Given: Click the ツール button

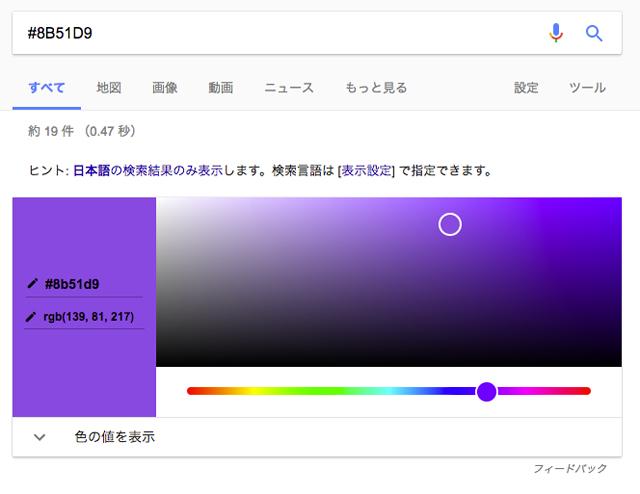Looking at the screenshot, I should (x=587, y=87).
